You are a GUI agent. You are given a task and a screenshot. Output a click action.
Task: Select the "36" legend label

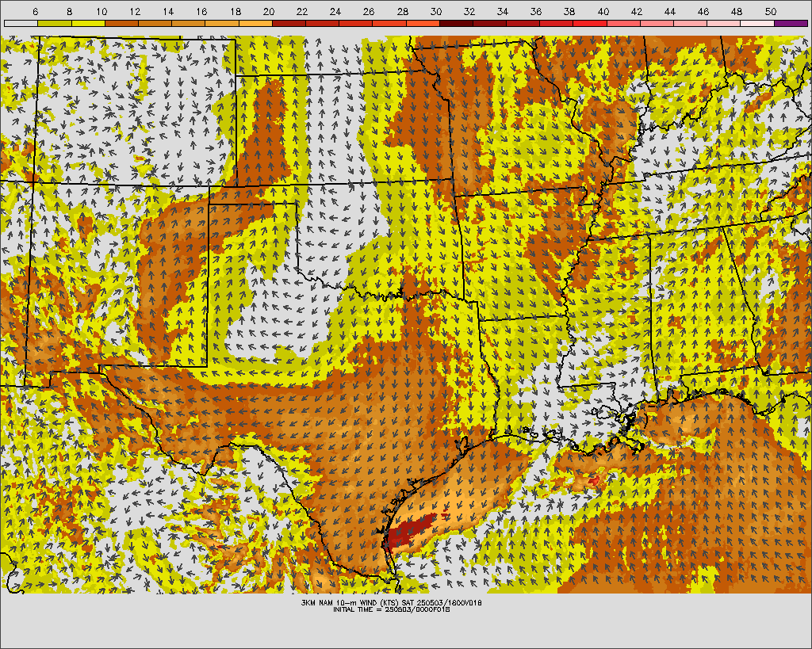coord(536,11)
